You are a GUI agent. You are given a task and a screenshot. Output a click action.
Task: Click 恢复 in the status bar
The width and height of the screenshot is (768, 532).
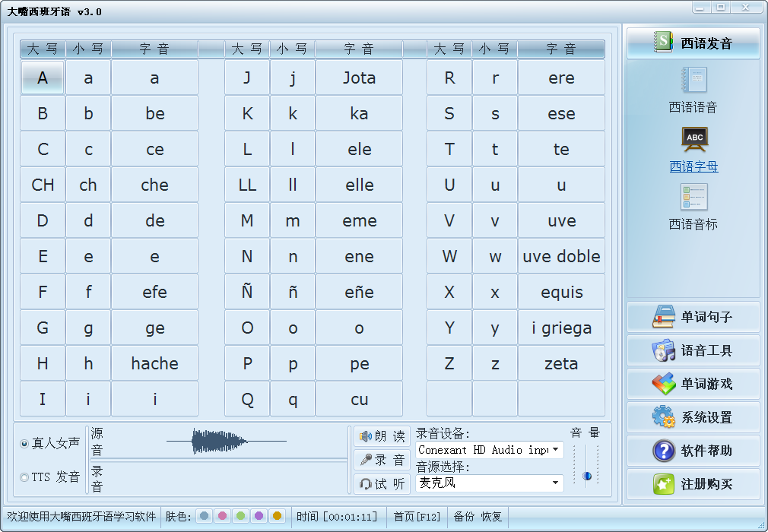coord(491,516)
